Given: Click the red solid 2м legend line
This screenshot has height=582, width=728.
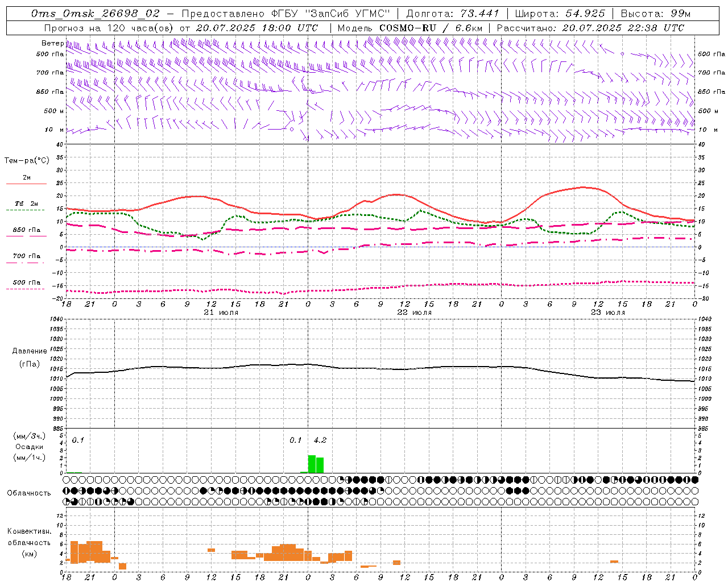Looking at the screenshot, I should coord(26,184).
